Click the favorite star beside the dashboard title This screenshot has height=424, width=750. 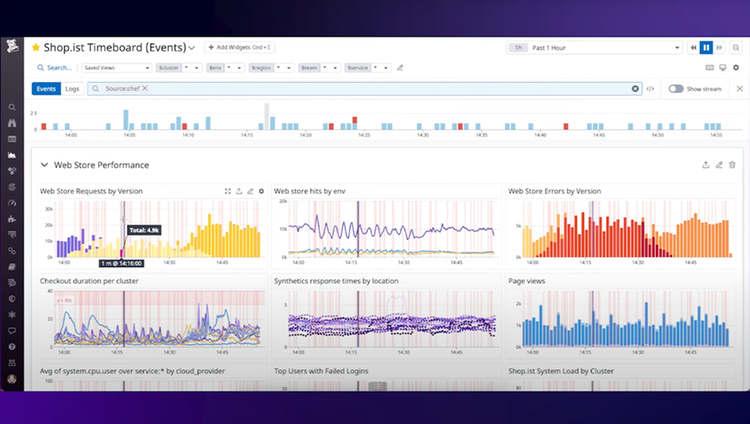tap(36, 47)
